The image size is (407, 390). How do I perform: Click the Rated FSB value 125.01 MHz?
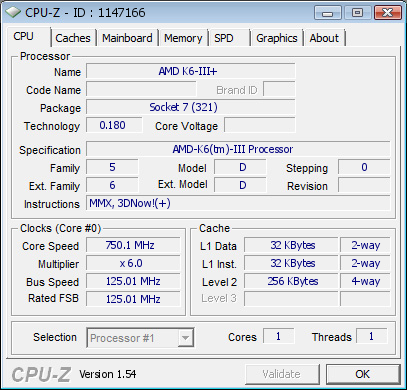pos(133,299)
